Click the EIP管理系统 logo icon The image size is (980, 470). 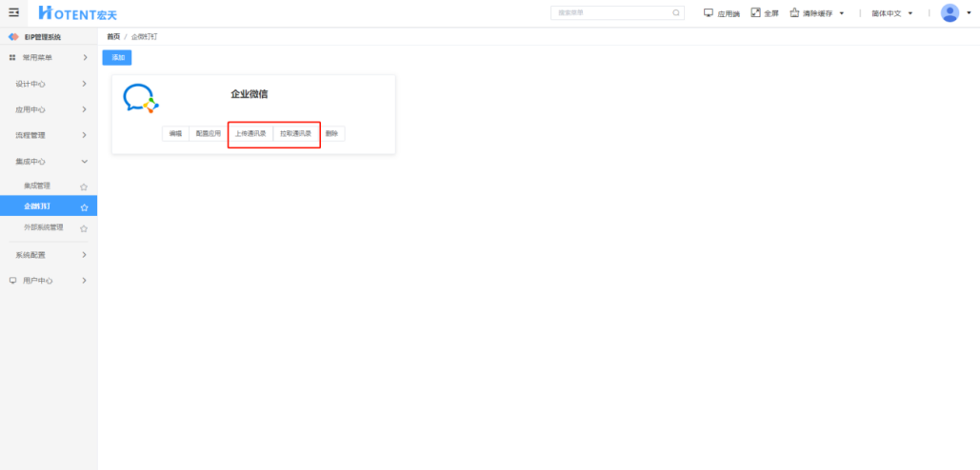tap(13, 37)
